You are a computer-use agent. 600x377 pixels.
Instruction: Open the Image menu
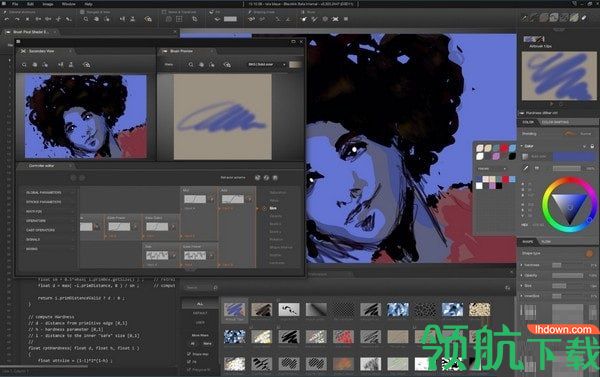click(x=48, y=4)
